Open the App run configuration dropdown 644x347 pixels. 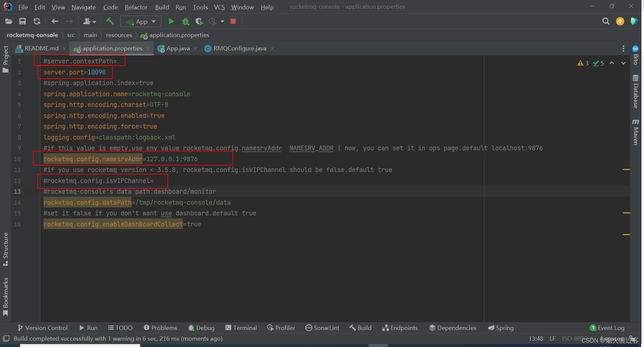(141, 21)
